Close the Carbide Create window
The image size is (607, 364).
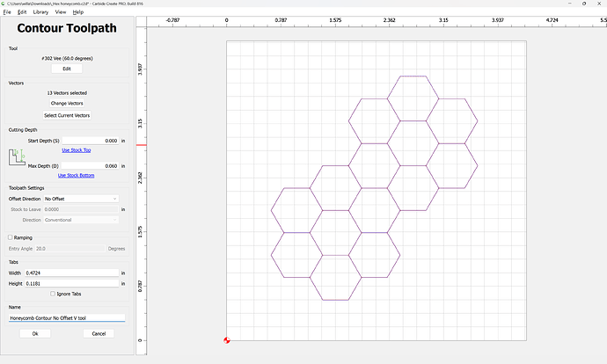coord(599,4)
